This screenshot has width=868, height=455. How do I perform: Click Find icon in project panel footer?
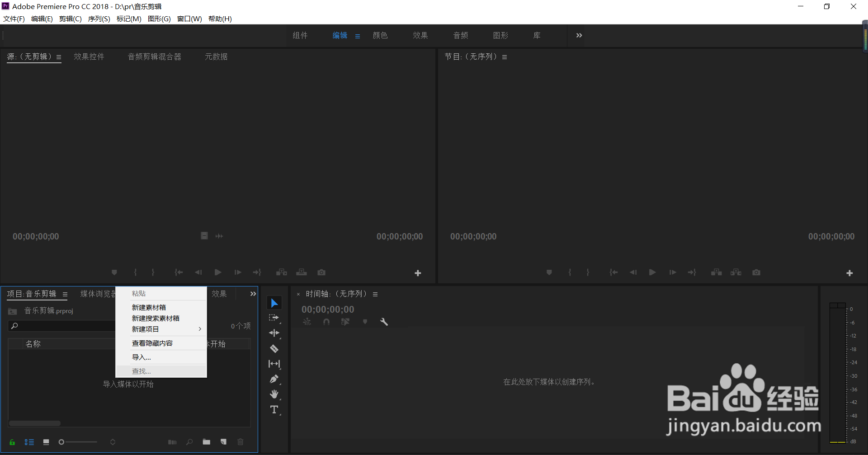[189, 442]
